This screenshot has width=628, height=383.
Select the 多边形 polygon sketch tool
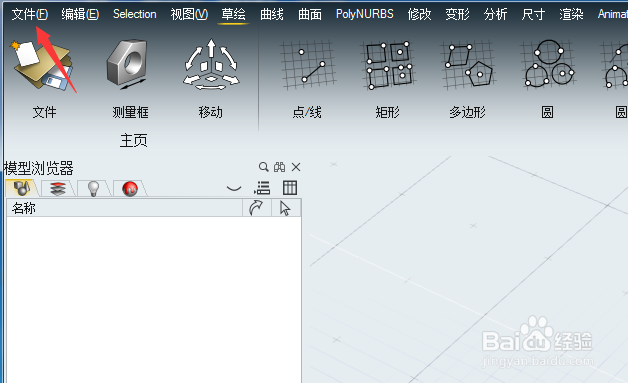(x=467, y=65)
